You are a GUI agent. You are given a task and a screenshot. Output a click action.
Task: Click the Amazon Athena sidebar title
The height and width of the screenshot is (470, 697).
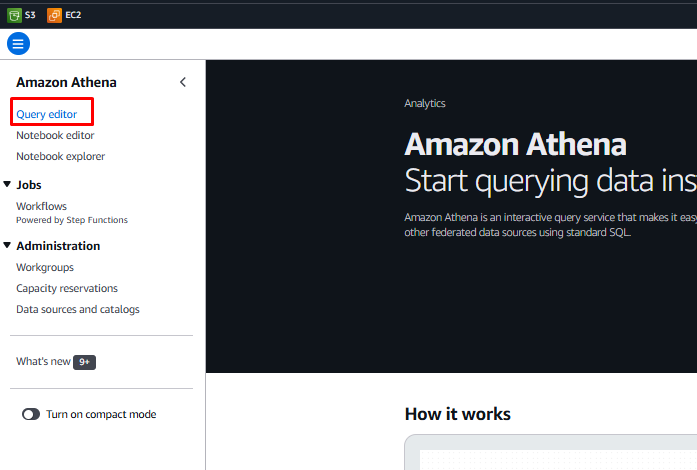[66, 82]
